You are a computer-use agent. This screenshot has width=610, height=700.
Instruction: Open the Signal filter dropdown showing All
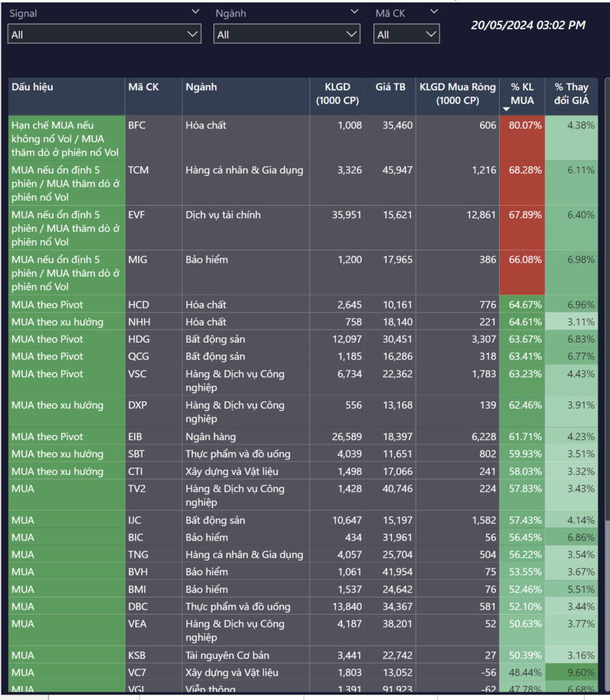pyautogui.click(x=104, y=34)
